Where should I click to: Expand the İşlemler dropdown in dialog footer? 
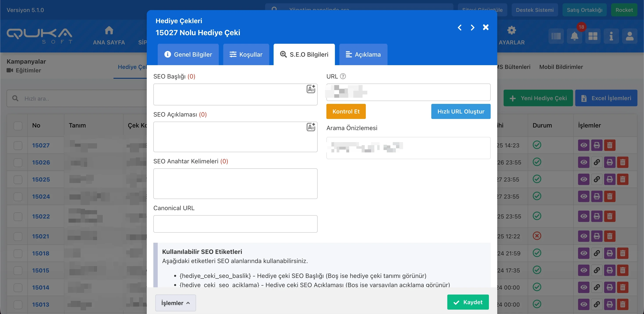tap(175, 303)
